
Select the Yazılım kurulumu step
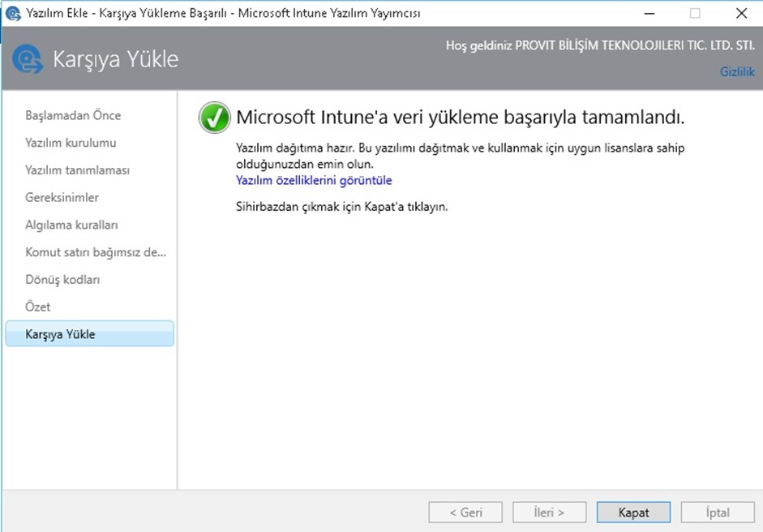71,143
